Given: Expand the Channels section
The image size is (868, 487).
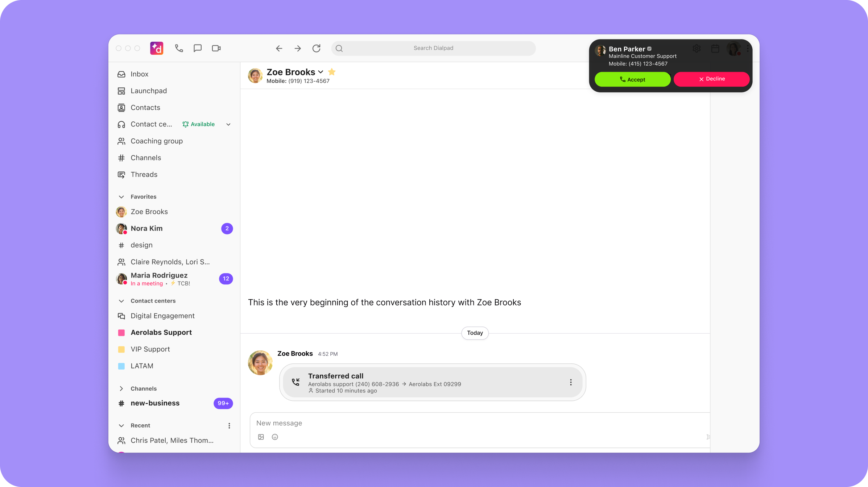Looking at the screenshot, I should pyautogui.click(x=121, y=388).
